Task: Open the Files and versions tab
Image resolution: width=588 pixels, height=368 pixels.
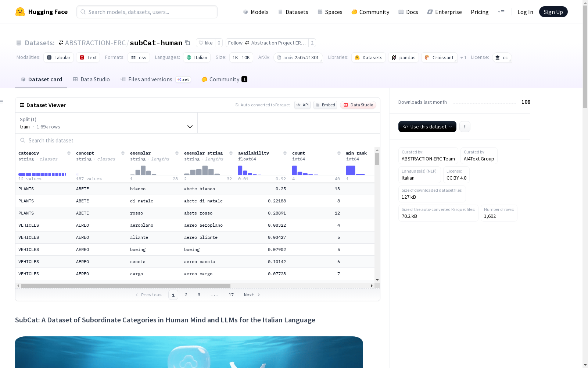Action: click(155, 79)
